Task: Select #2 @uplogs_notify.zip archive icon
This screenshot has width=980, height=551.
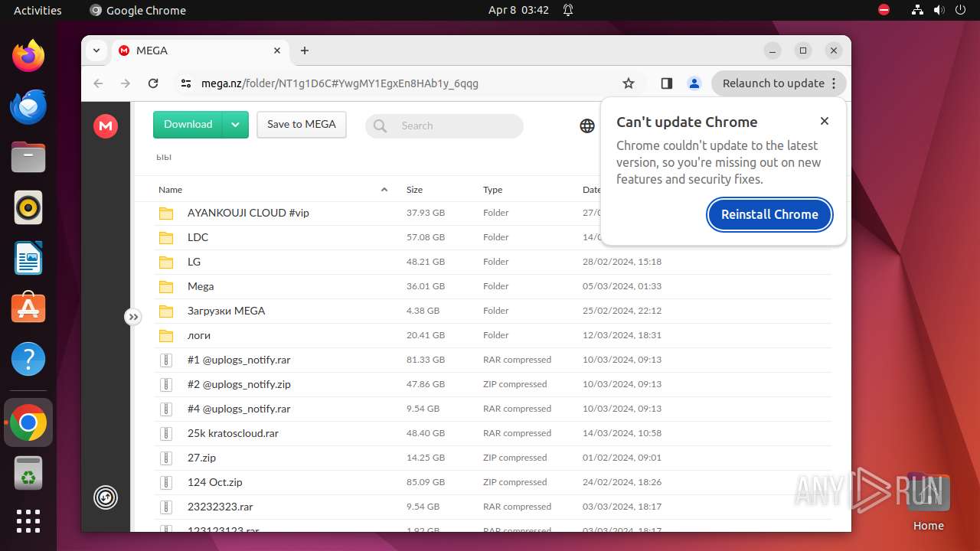Action: pyautogui.click(x=166, y=384)
